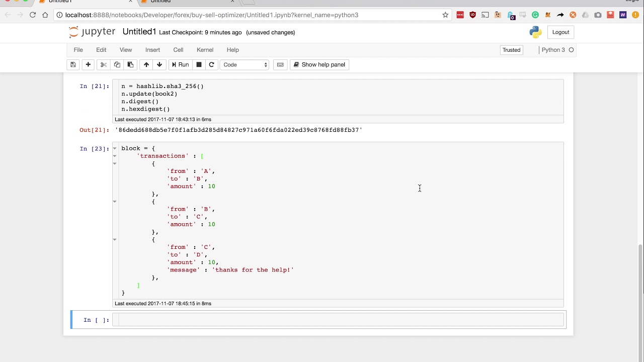Open the Insert menu
The width and height of the screenshot is (644, 362).
(x=152, y=50)
